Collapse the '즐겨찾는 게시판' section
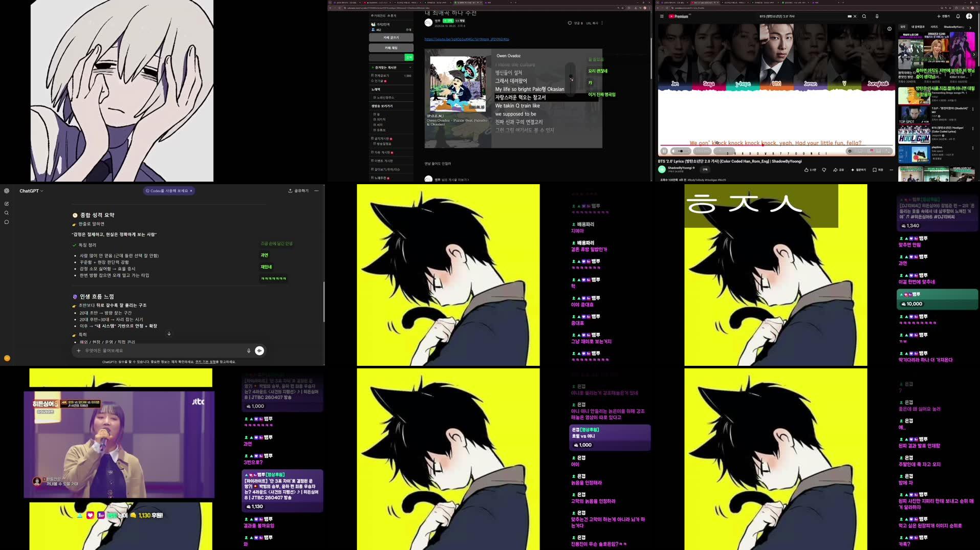The height and width of the screenshot is (550, 980). (x=410, y=68)
